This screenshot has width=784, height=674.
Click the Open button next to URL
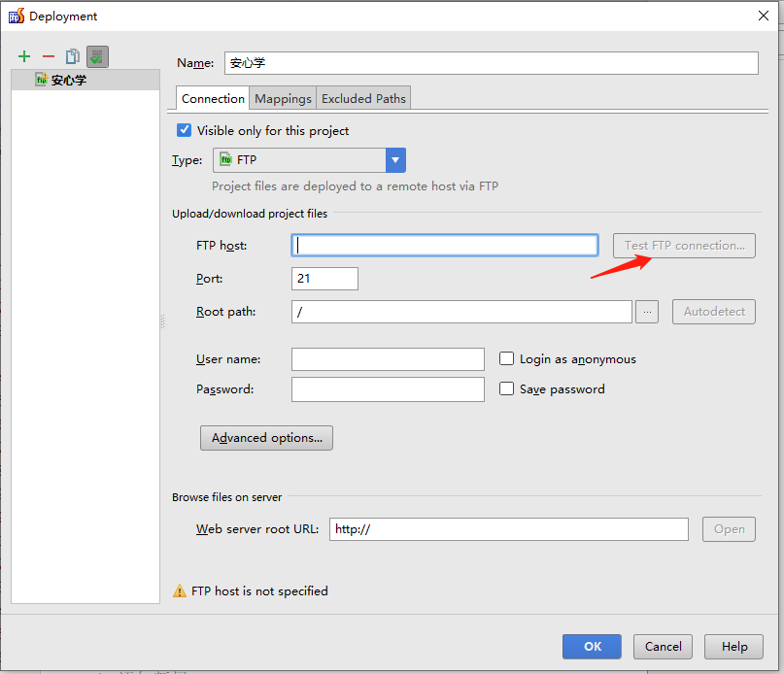point(729,529)
